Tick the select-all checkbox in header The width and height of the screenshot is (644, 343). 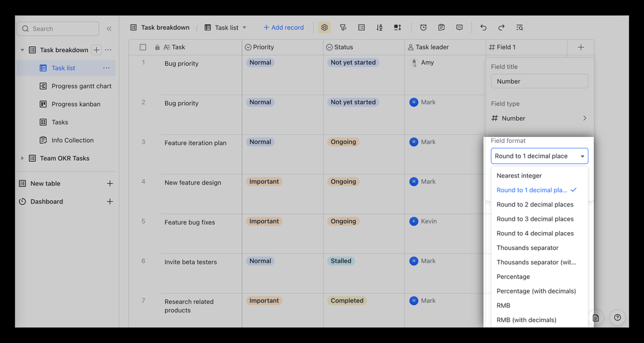(143, 47)
